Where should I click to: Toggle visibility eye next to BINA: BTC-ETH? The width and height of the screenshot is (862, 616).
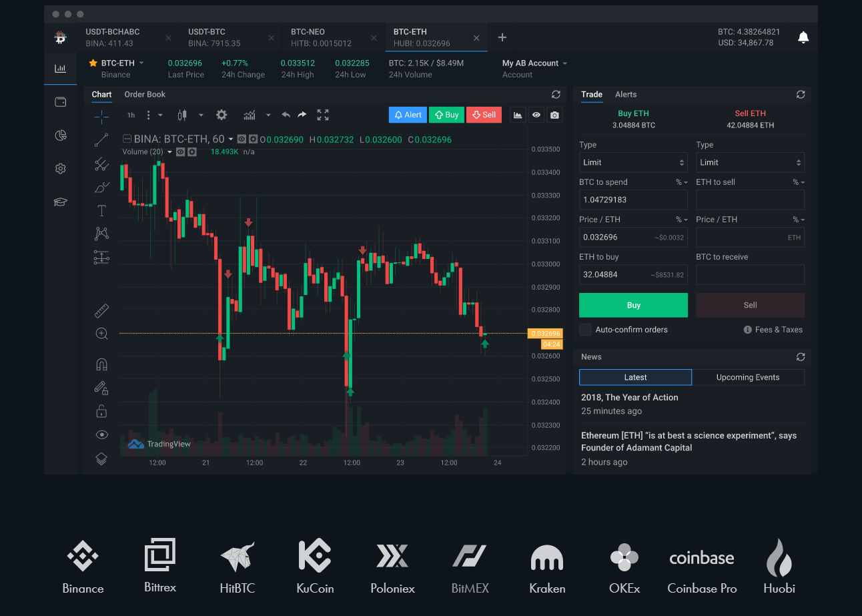click(242, 139)
